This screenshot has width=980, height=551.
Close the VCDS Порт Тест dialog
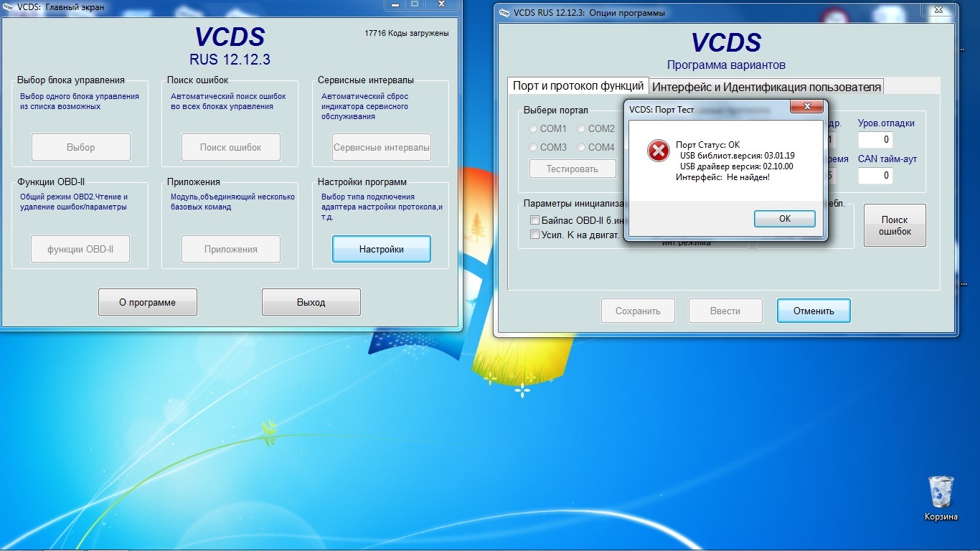click(x=806, y=107)
